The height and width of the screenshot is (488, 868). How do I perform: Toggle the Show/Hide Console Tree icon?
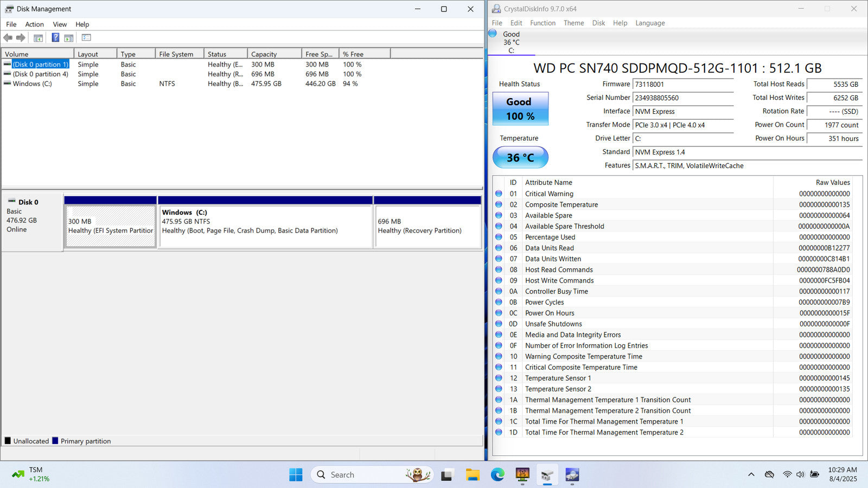point(38,38)
